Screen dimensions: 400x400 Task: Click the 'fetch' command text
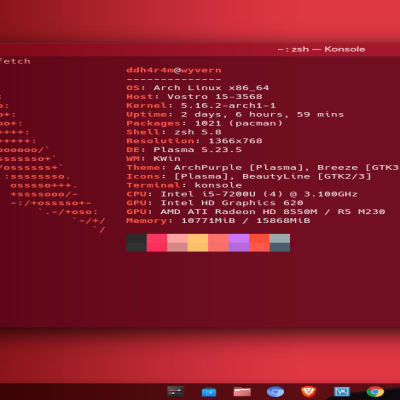point(15,61)
